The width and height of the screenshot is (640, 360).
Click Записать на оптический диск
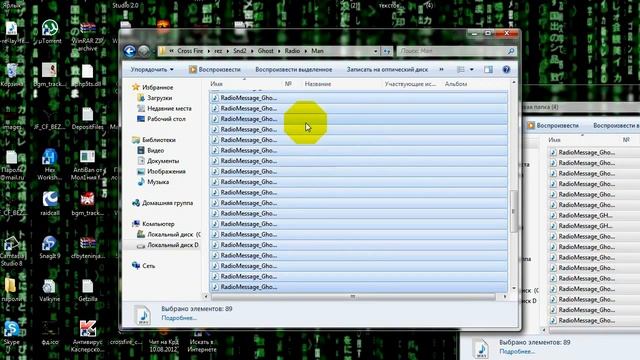(x=387, y=70)
